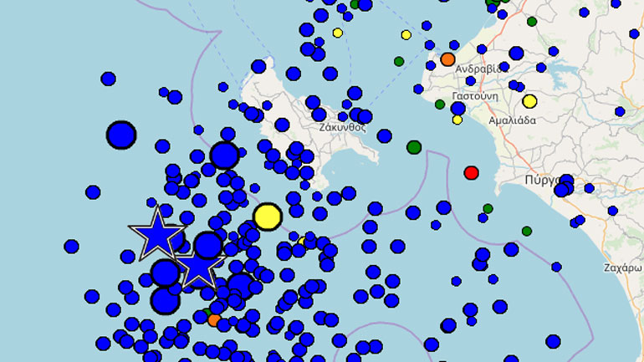Select the large isolated blue circle far left
Screen dimensions: 644x362
click(x=121, y=135)
